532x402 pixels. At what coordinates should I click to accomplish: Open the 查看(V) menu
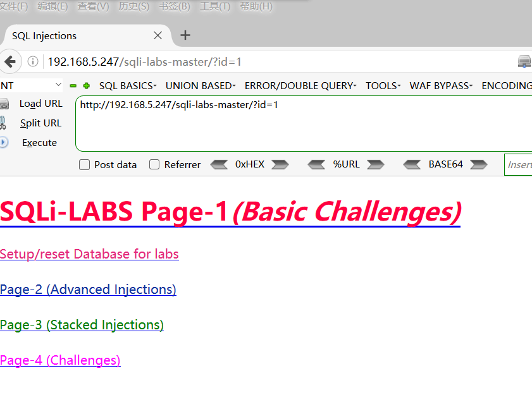(93, 6)
